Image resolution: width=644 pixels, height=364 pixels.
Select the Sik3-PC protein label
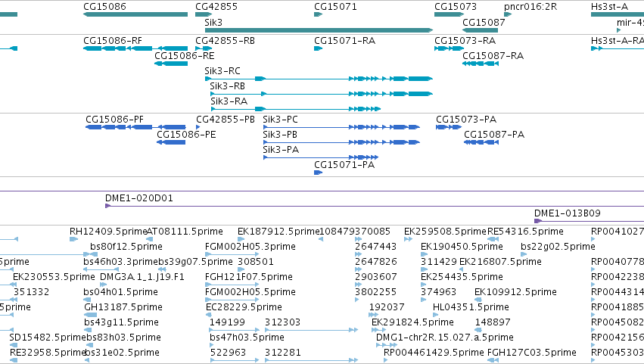point(280,120)
